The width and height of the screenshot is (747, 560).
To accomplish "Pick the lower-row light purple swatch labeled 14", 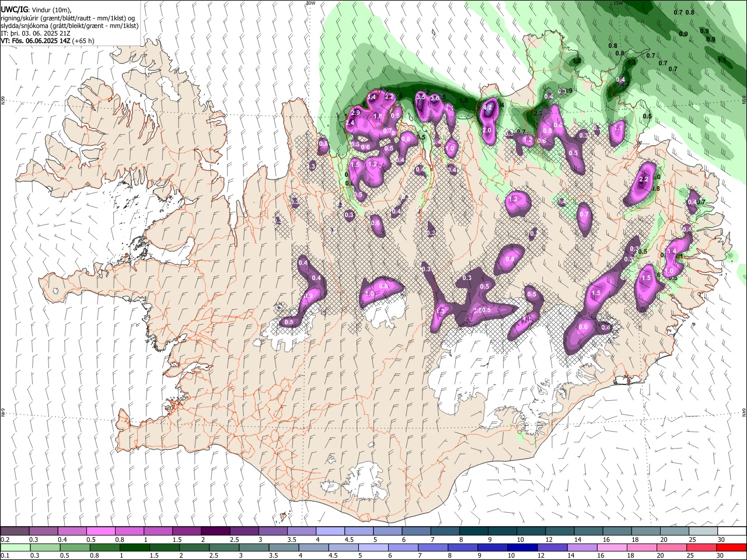I will pyautogui.click(x=582, y=547).
